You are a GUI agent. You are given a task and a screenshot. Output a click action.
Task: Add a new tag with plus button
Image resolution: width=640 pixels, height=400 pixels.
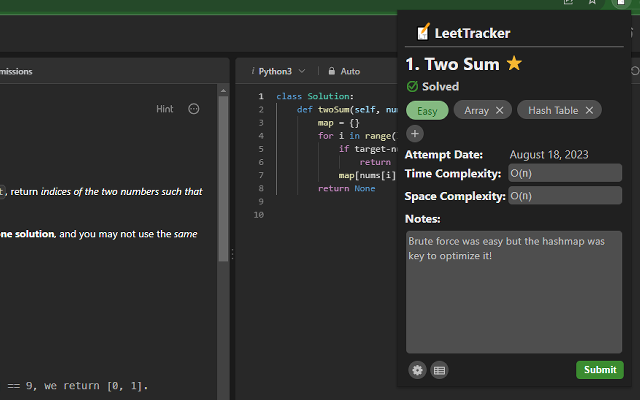[415, 133]
